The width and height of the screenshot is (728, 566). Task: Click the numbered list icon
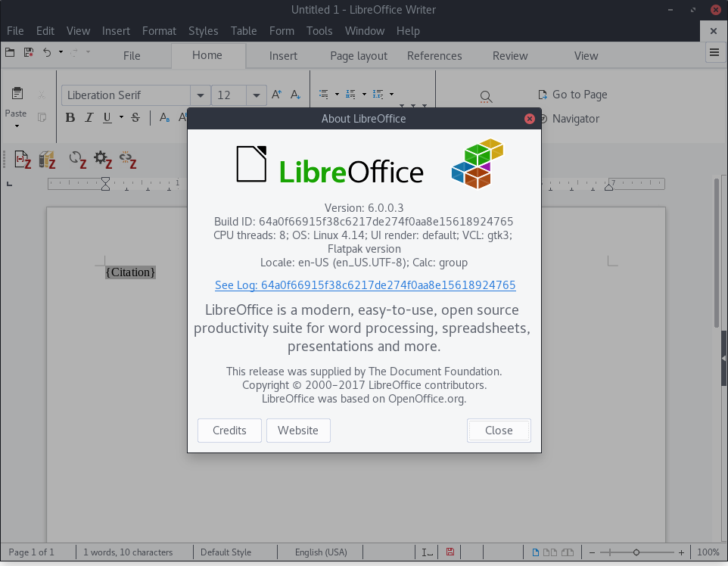(x=350, y=95)
